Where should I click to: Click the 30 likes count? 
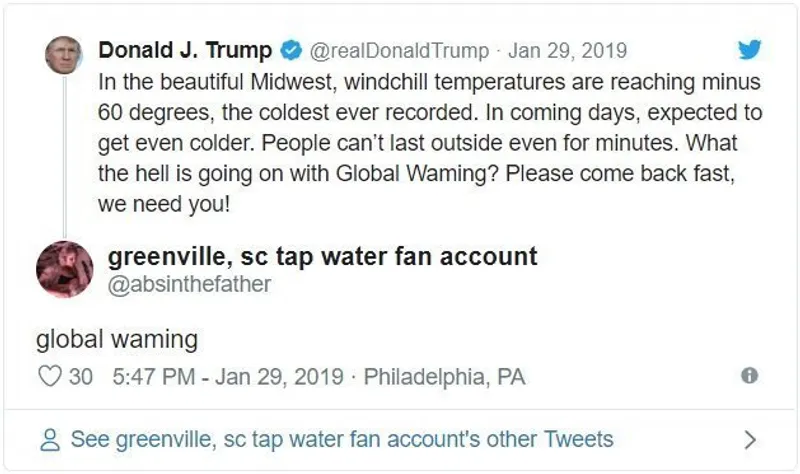pos(80,377)
